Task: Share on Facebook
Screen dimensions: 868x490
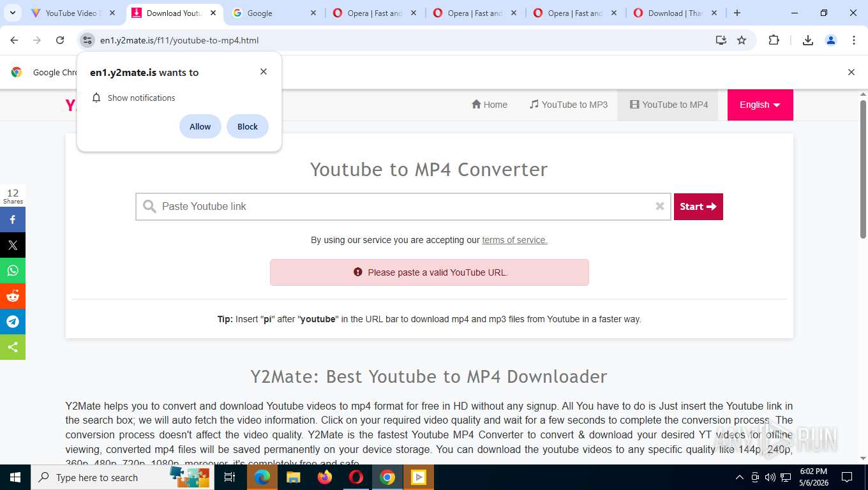Action: pyautogui.click(x=13, y=219)
